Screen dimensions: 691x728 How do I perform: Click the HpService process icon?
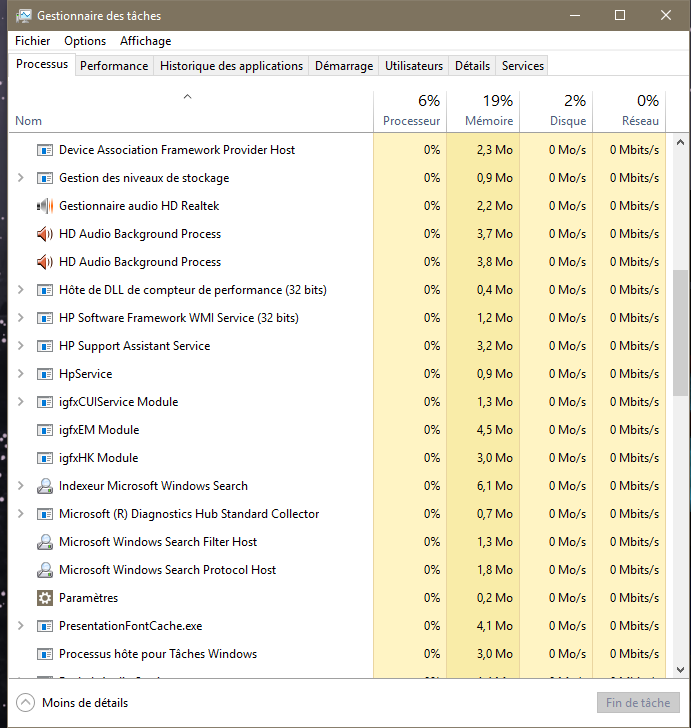point(45,374)
